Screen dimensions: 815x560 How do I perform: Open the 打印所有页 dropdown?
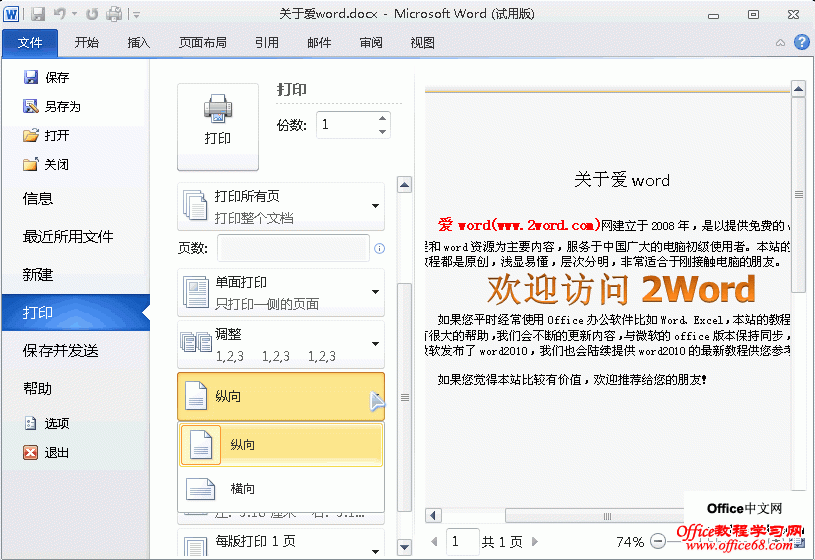(x=281, y=206)
